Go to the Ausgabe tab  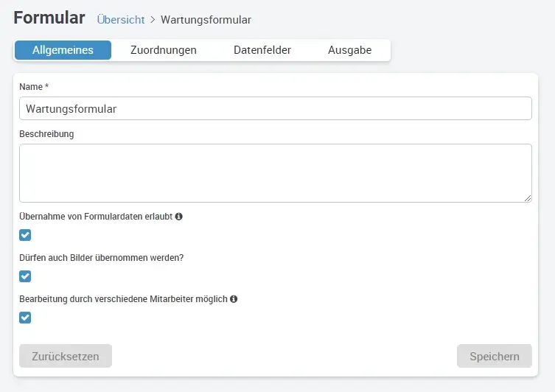(x=349, y=50)
